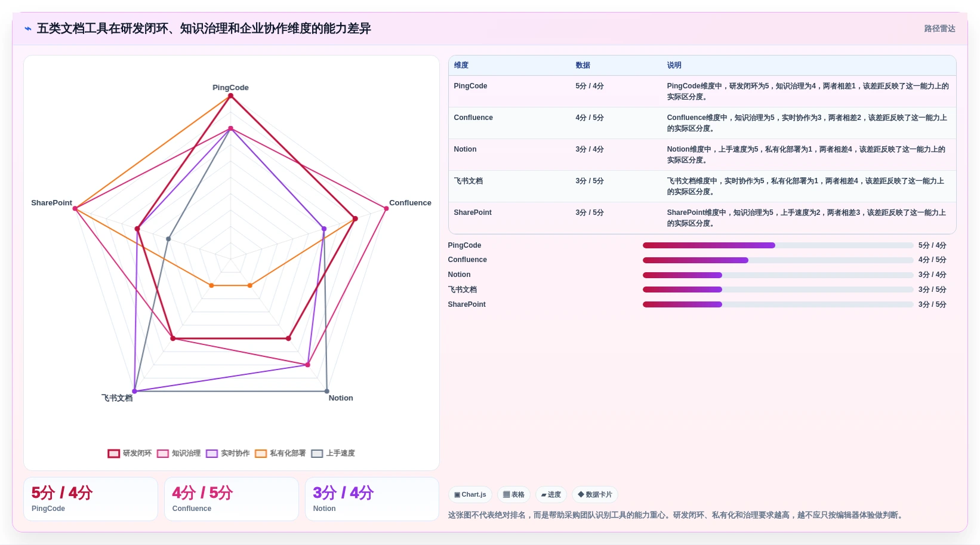The width and height of the screenshot is (980, 545).
Task: Open the 3分 / 4分 Notion summary card
Action: pos(372,499)
